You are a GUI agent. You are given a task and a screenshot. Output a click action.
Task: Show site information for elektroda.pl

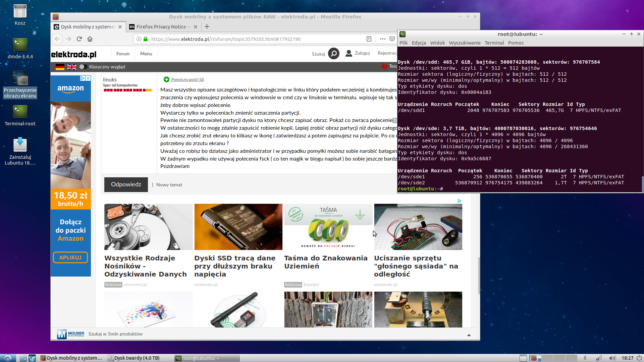coord(139,39)
